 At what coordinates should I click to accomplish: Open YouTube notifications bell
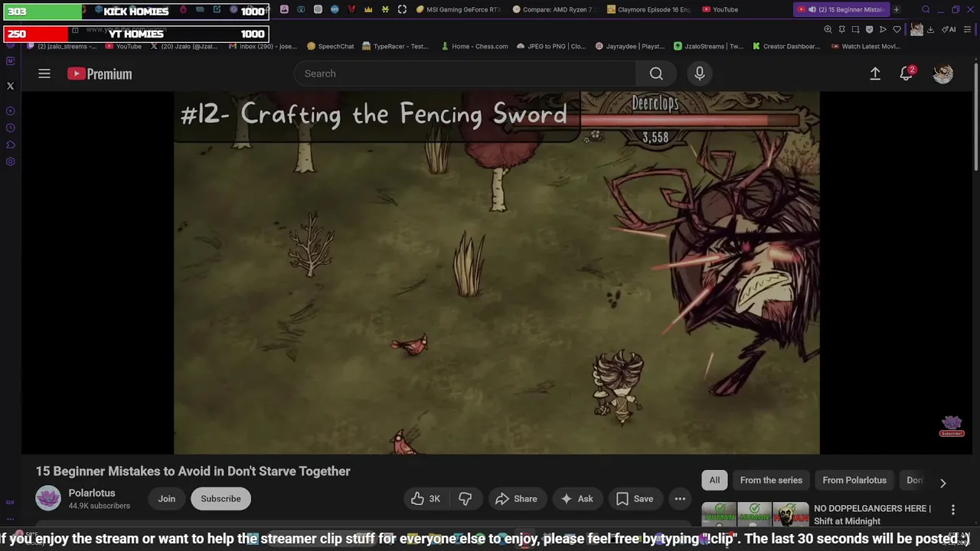click(906, 73)
